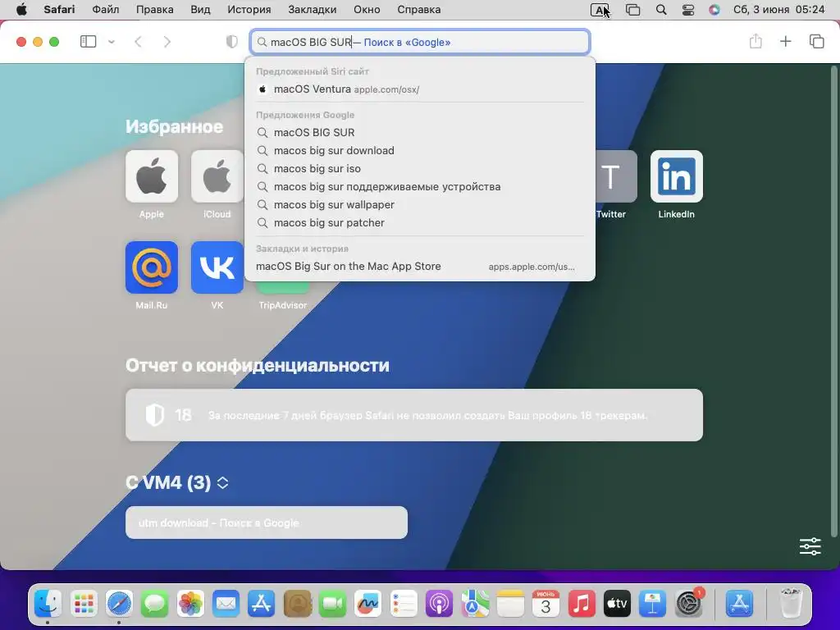Open Podcasts from the Dock
This screenshot has height=630, width=840.
(439, 604)
